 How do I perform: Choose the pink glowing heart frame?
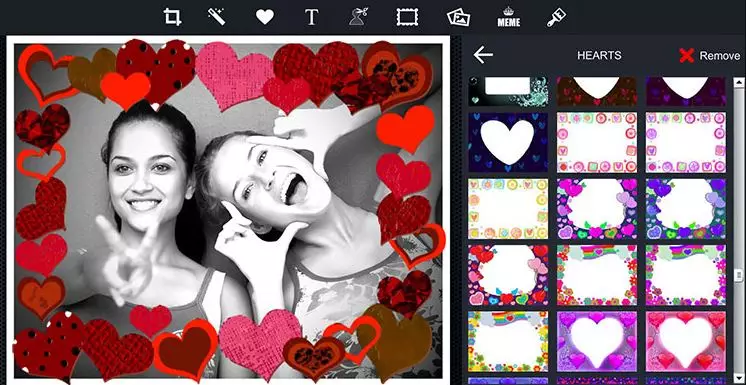click(686, 341)
